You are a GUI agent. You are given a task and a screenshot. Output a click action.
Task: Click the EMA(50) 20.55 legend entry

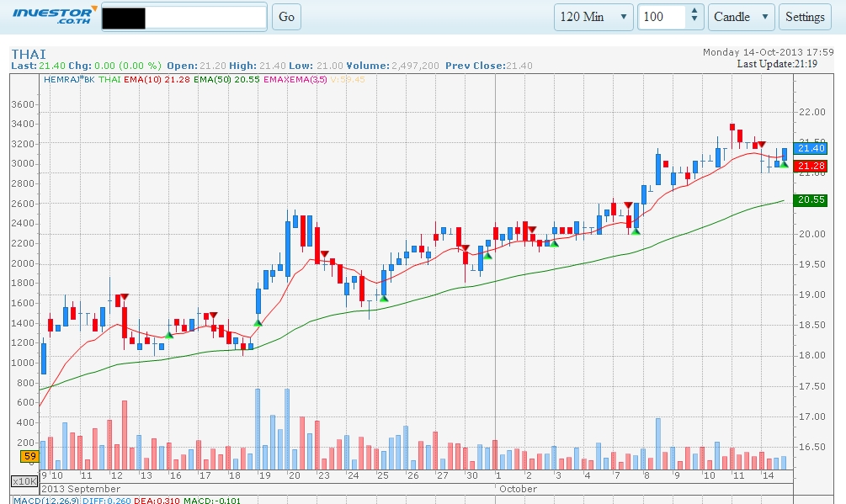point(226,79)
